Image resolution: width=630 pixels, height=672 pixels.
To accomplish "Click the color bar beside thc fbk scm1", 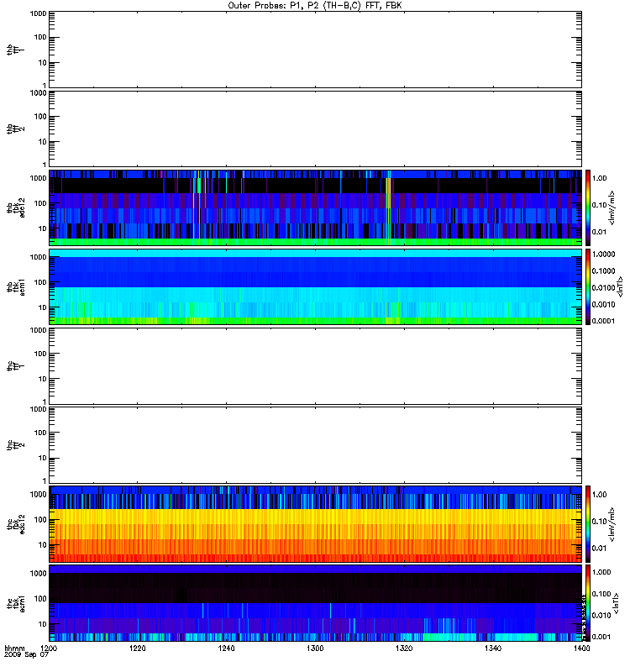I will pyautogui.click(x=588, y=603).
